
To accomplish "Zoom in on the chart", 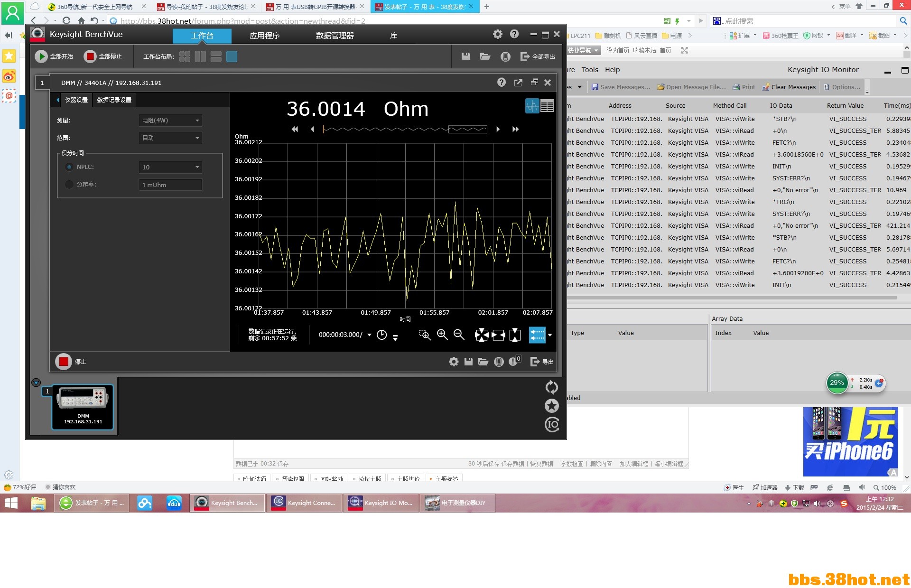I will point(442,335).
